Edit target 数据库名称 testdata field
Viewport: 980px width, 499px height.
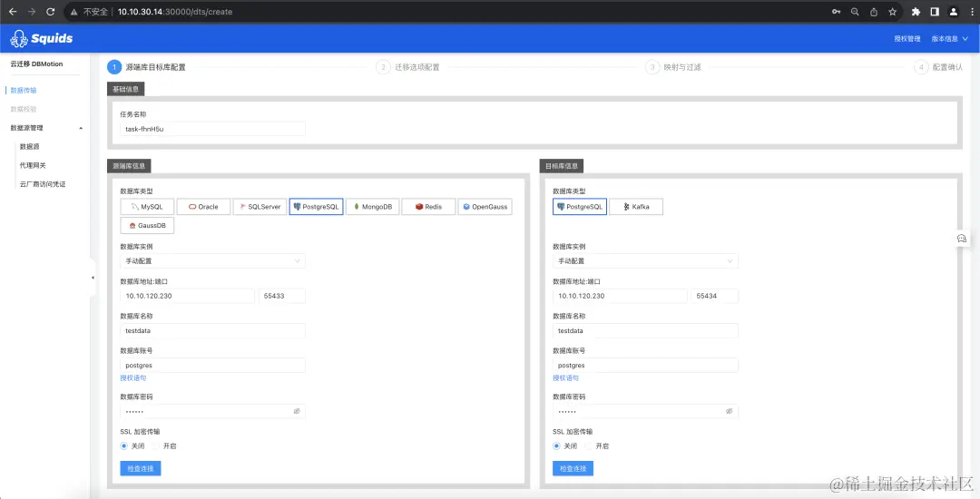(645, 331)
